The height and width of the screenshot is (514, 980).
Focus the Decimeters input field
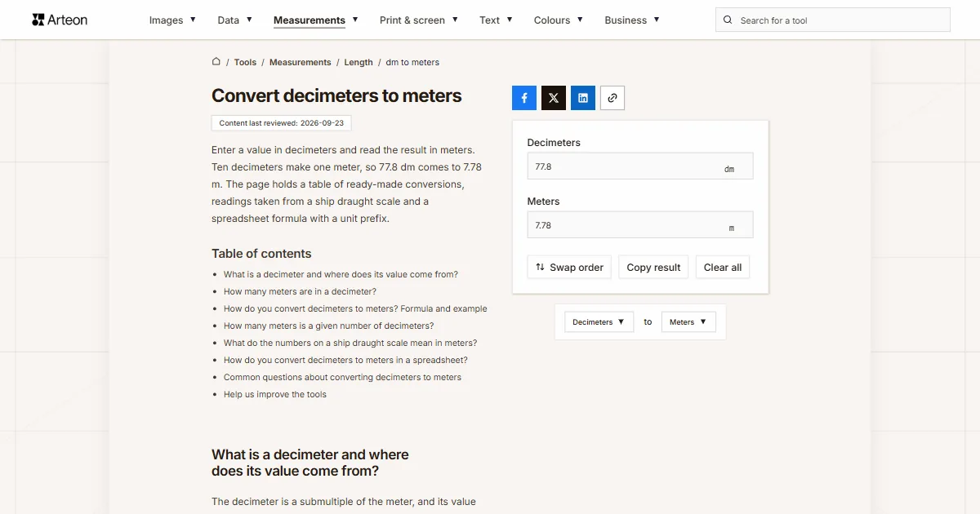pos(640,166)
